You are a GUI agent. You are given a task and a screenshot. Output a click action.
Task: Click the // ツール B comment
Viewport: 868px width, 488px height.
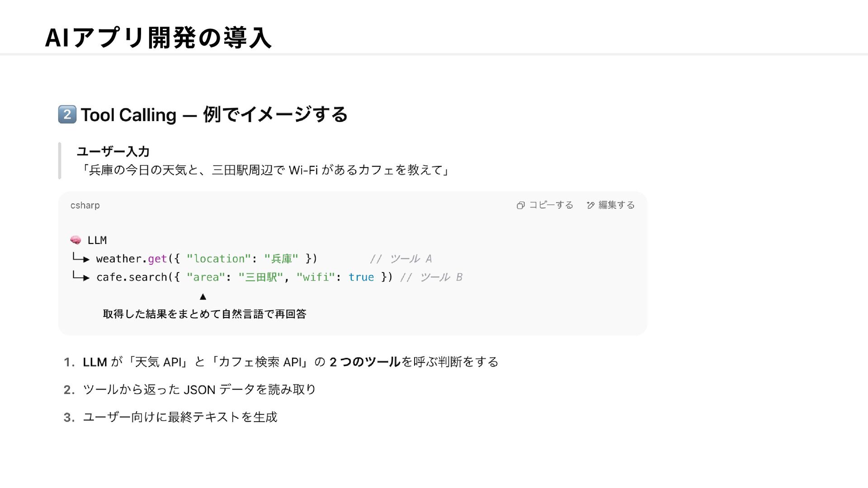pos(431,277)
